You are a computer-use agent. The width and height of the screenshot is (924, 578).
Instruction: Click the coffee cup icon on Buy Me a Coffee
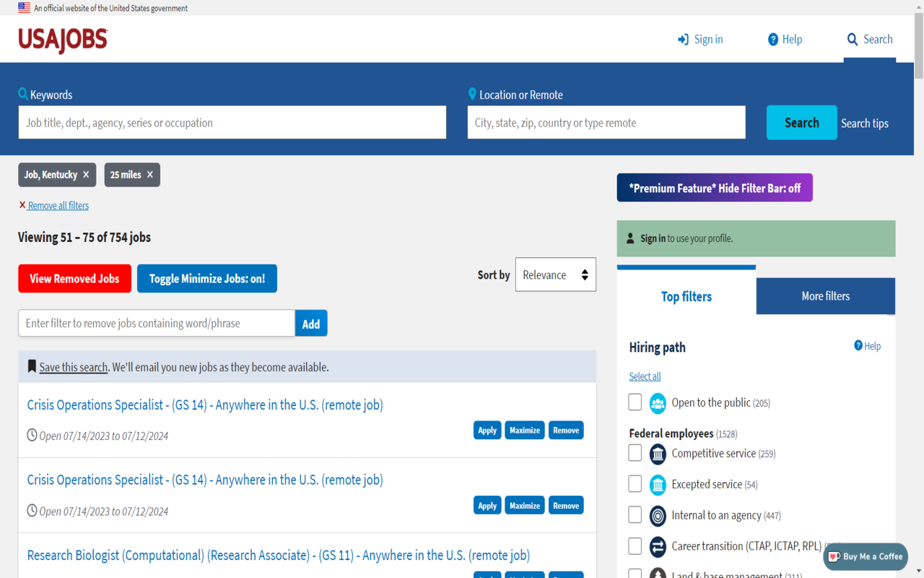[x=834, y=556]
